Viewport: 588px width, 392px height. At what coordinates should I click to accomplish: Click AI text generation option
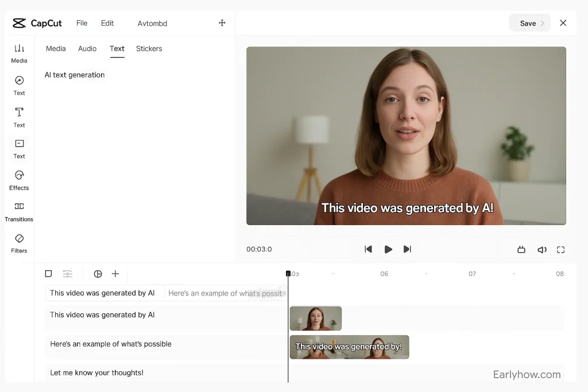pyautogui.click(x=75, y=75)
